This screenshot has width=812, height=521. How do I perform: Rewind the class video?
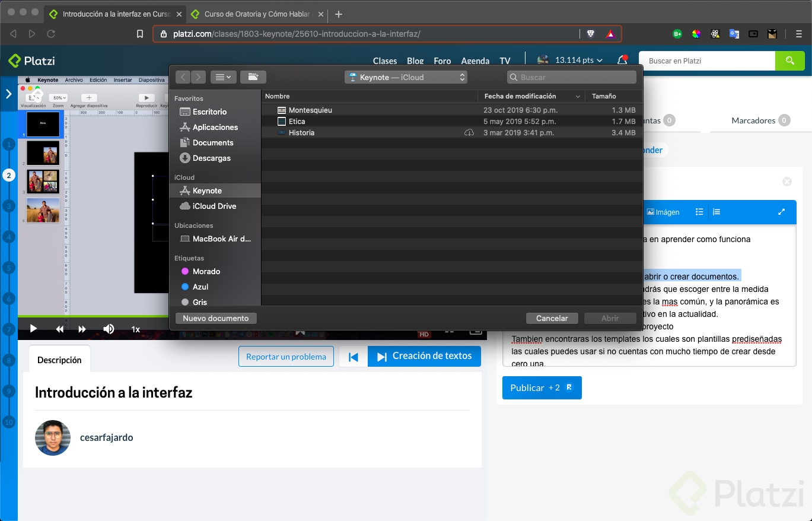[59, 329]
